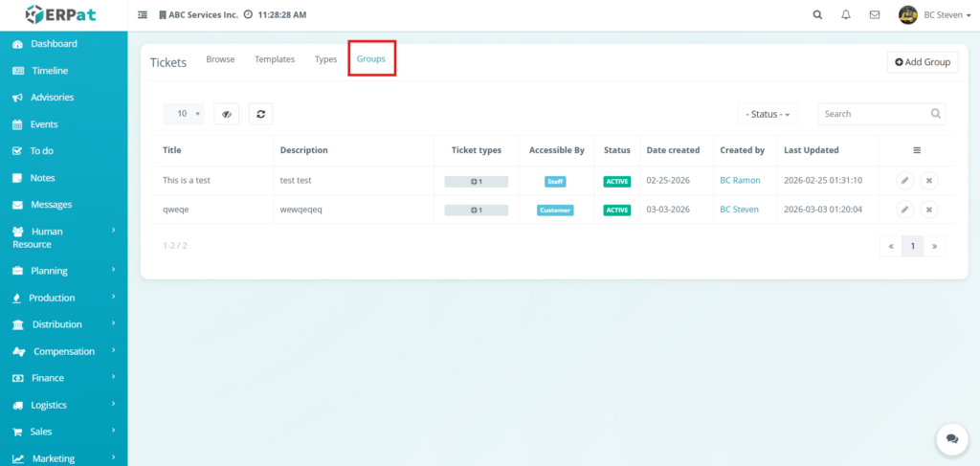Open the rows-per-page dropdown showing 10
This screenshot has width=980, height=466.
tap(184, 114)
